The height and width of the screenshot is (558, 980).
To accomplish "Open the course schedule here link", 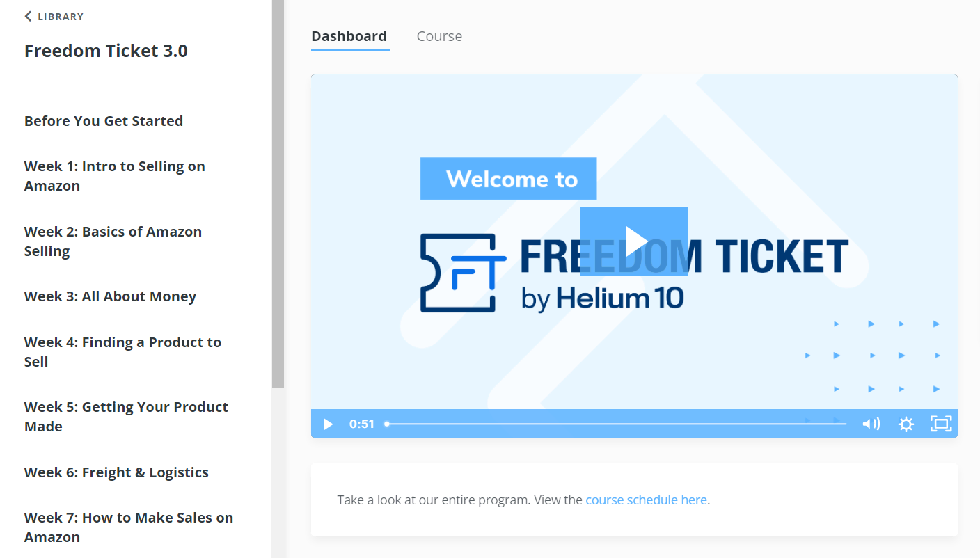I will coord(646,500).
